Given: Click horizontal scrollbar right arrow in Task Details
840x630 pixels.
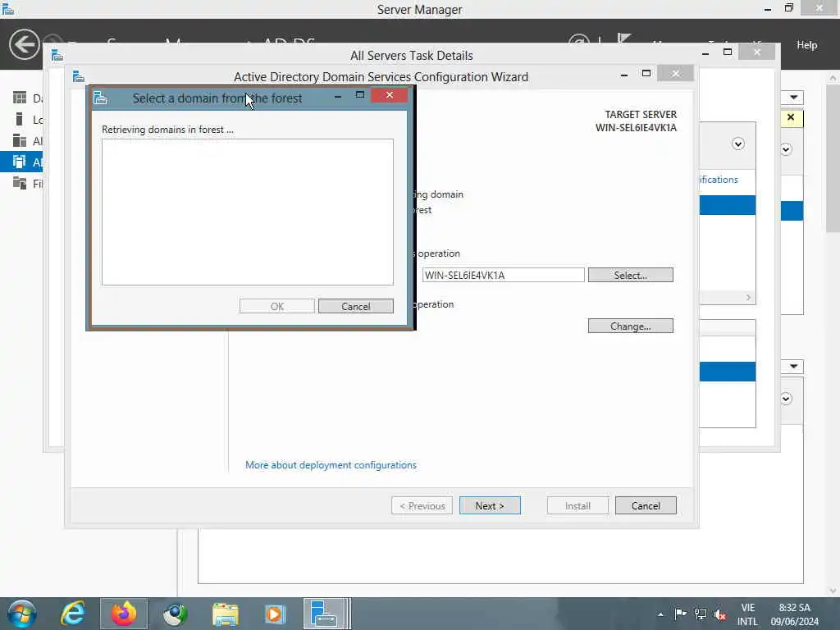Looking at the screenshot, I should click(748, 297).
